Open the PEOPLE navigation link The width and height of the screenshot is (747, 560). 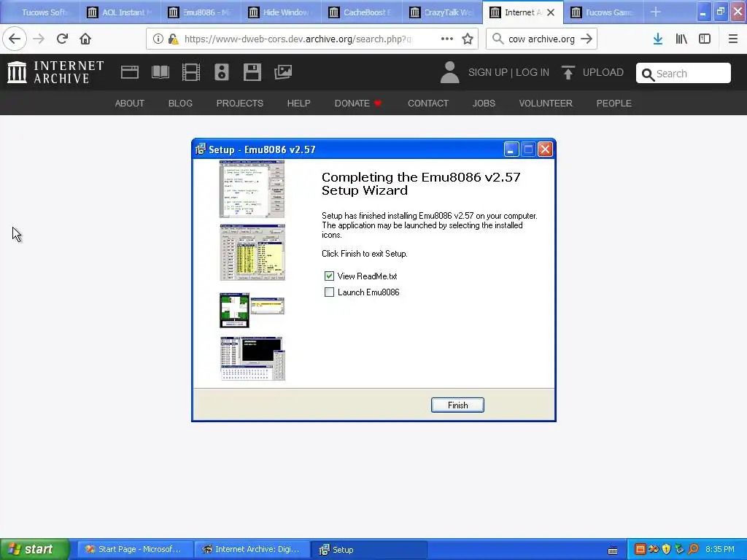tap(614, 104)
